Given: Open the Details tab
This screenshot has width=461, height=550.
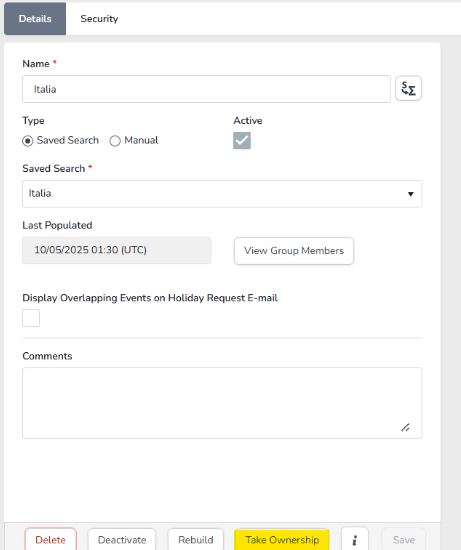Looking at the screenshot, I should [x=35, y=19].
